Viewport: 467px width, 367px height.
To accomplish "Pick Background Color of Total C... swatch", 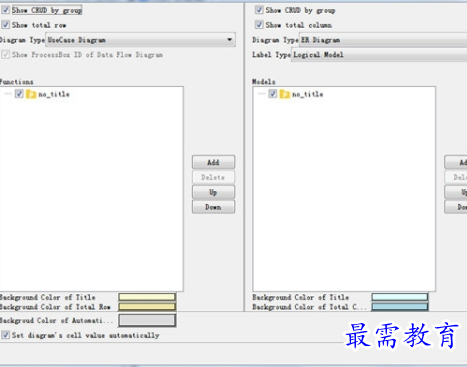I will click(400, 306).
